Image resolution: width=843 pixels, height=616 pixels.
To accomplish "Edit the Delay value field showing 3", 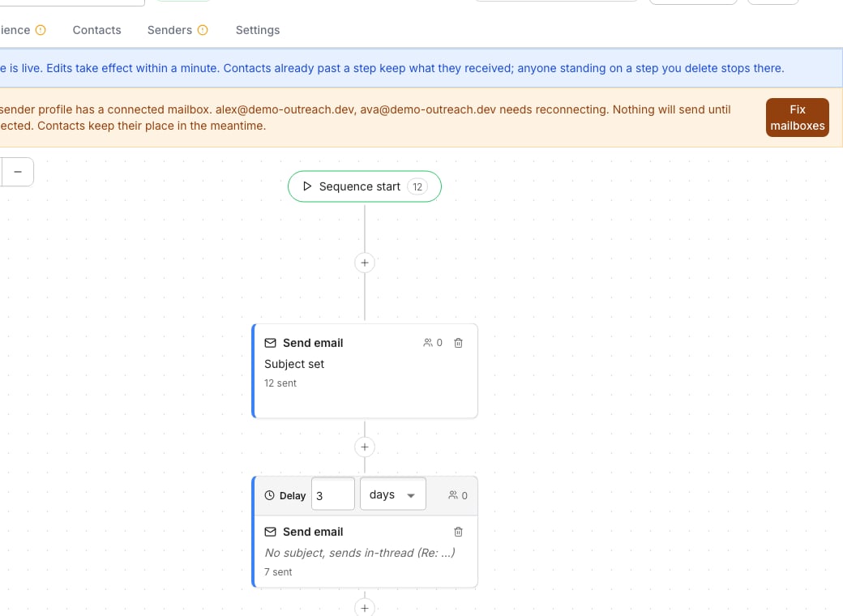I will [x=333, y=494].
